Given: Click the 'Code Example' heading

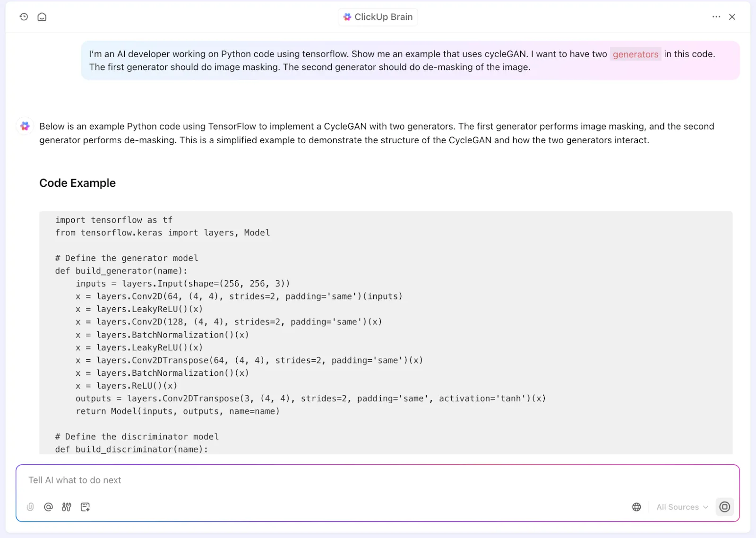Looking at the screenshot, I should pos(77,183).
